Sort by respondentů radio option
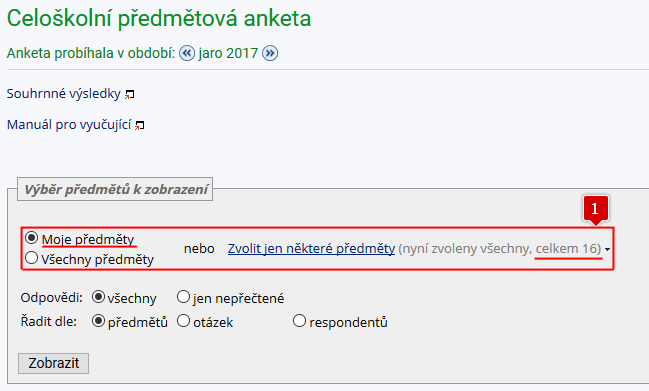649x391 pixels. 299,321
